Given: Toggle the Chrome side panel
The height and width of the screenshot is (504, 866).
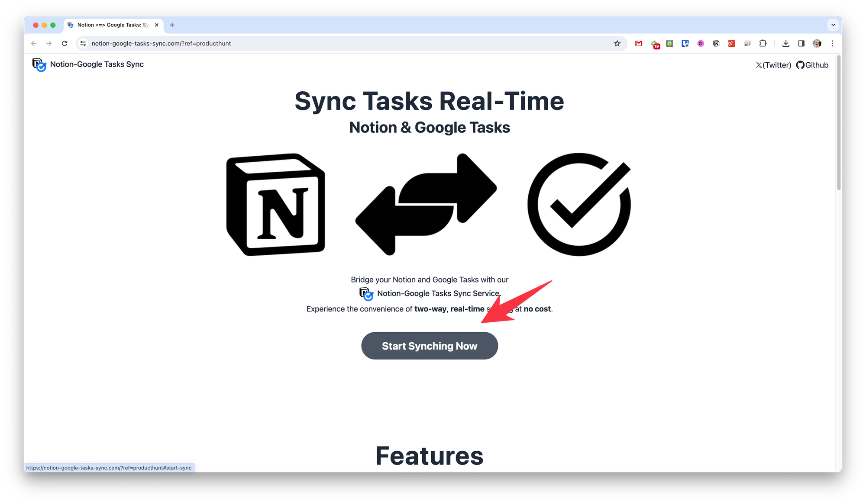Looking at the screenshot, I should (801, 43).
